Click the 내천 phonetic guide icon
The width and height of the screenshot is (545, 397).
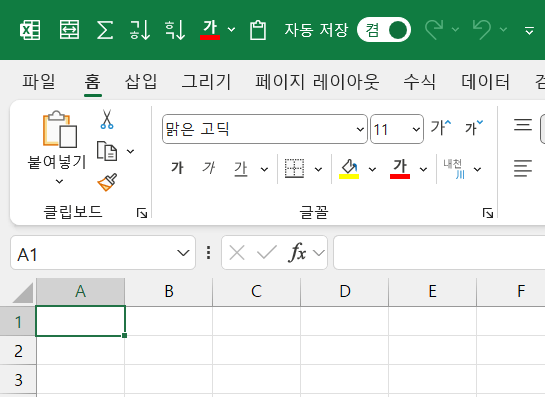point(454,169)
